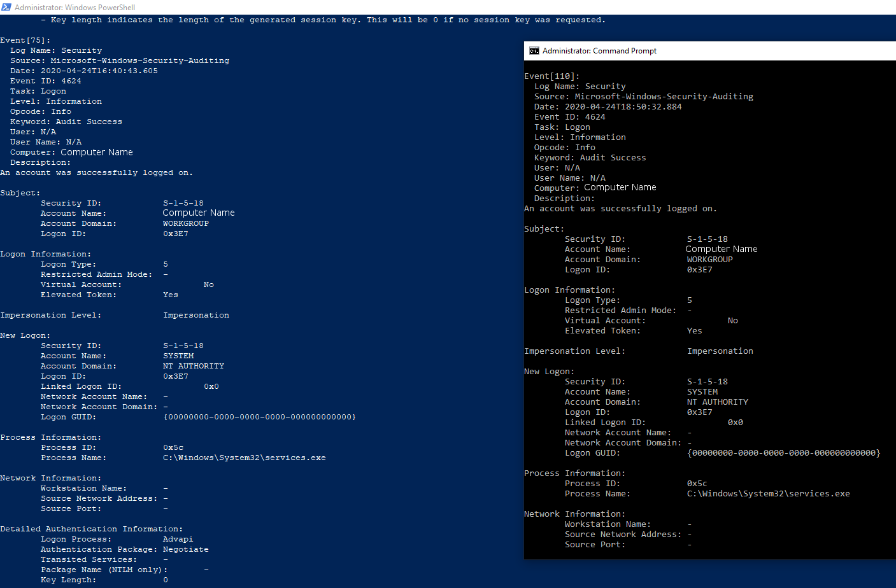Click the Negotiate authentication package text

[186, 549]
